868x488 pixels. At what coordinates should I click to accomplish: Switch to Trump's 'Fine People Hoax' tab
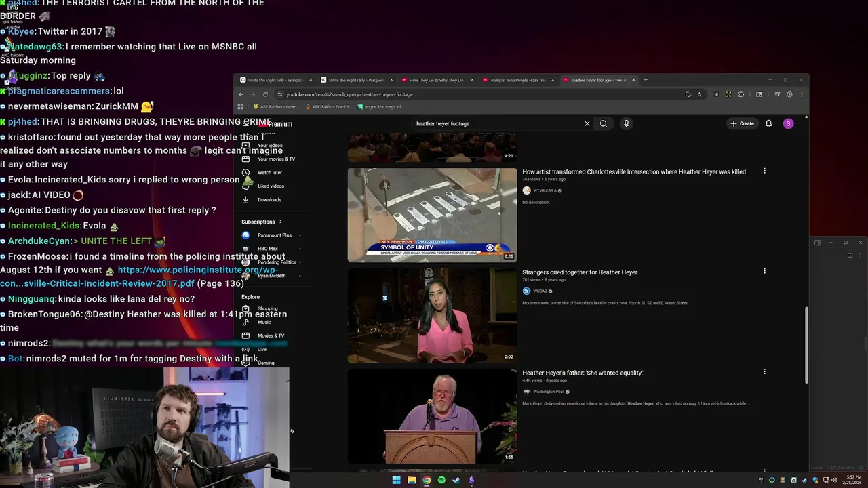(517, 80)
